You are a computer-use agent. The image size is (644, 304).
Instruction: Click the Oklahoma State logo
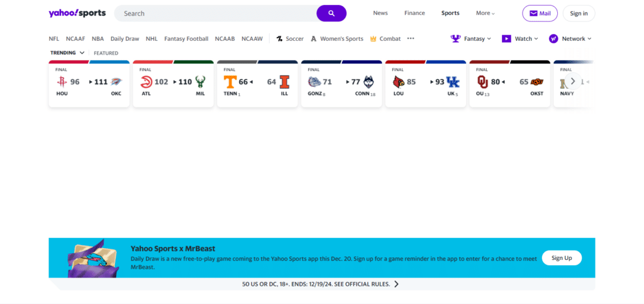point(537,82)
